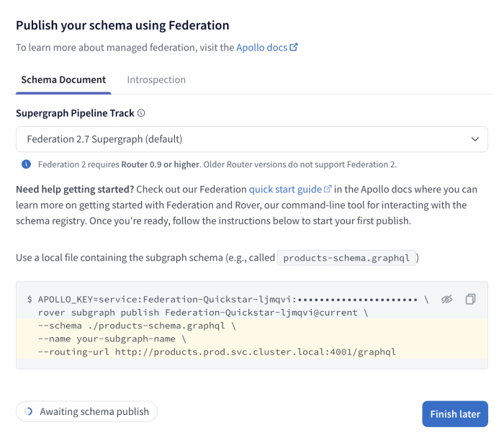The height and width of the screenshot is (443, 504).
Task: Click the '--routing-url http://products.prod...' line
Action: pyautogui.click(x=217, y=352)
